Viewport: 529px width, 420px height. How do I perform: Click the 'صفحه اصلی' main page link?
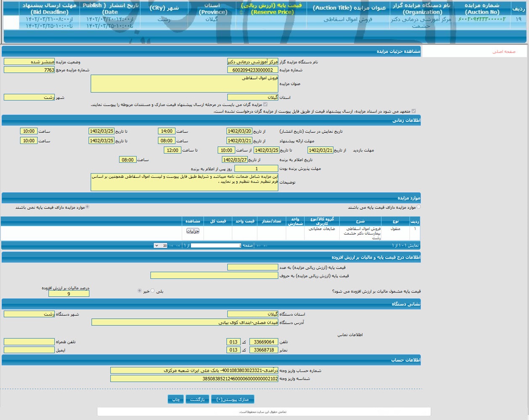point(503,51)
